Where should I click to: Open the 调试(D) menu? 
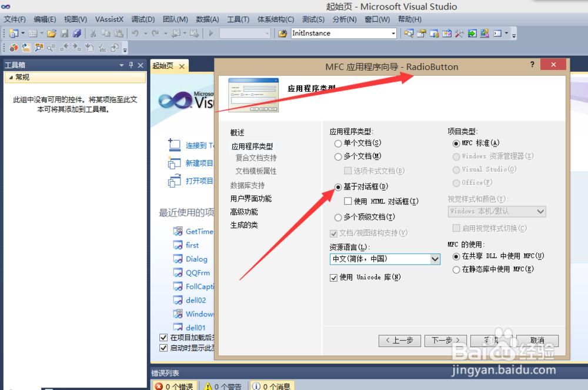point(143,19)
